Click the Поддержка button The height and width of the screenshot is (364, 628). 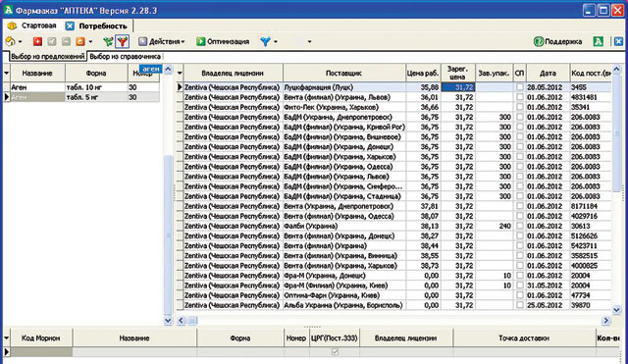[x=558, y=41]
